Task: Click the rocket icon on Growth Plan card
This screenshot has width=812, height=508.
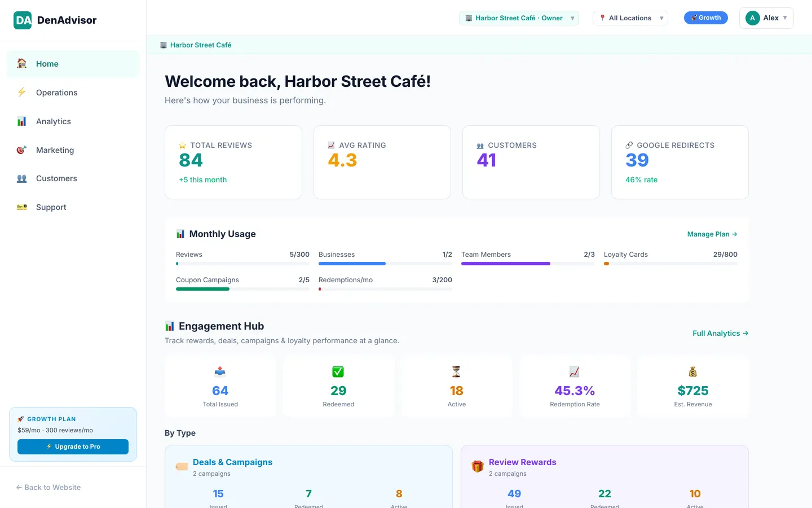Action: [21, 419]
